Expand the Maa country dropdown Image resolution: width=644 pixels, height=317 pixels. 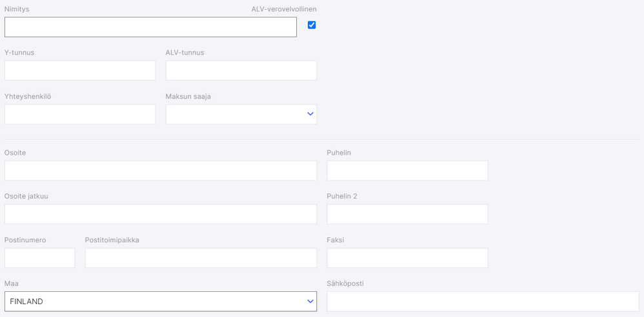click(x=160, y=302)
